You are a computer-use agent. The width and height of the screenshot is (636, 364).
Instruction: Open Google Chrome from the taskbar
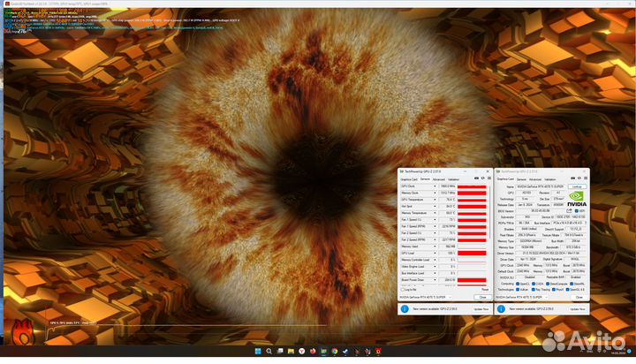[334, 351]
